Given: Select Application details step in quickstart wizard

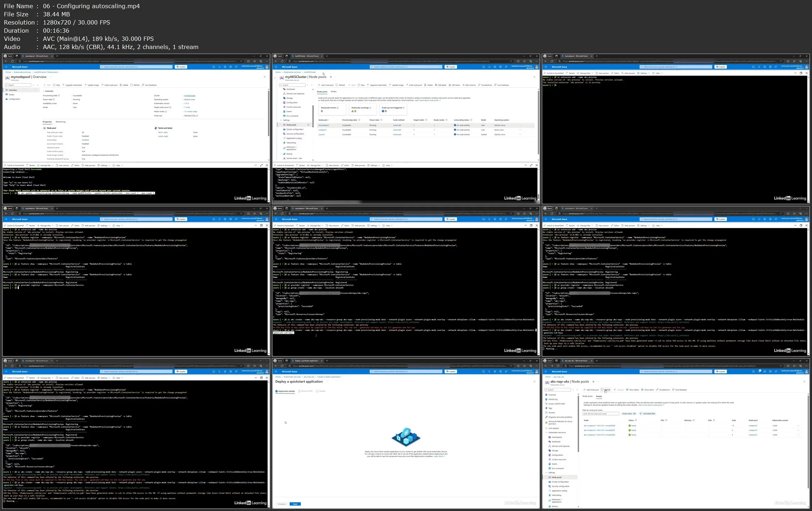Looking at the screenshot, I should coord(286,391).
